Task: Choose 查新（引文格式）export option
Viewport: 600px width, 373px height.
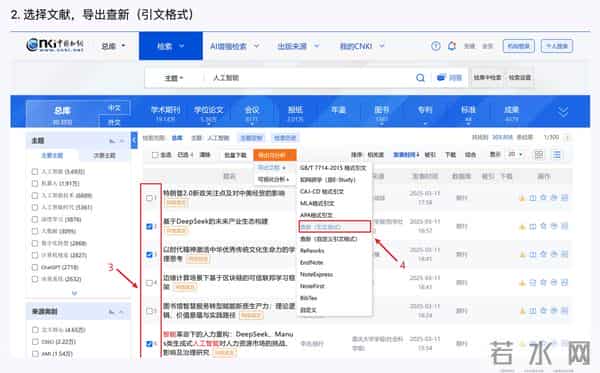Action: tap(334, 227)
